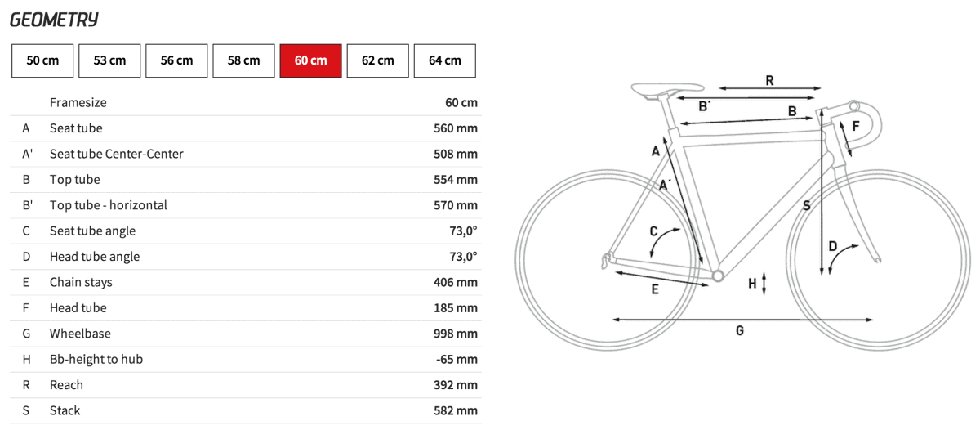Open the 58 cm geometry tab
Viewport: 980px width, 448px height.
(x=243, y=60)
